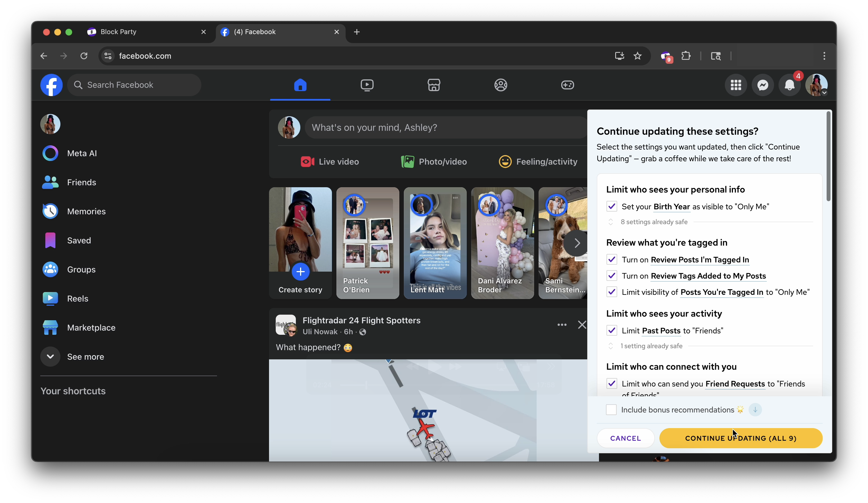868x503 pixels.
Task: Bookmark this page with the star icon
Action: point(638,56)
